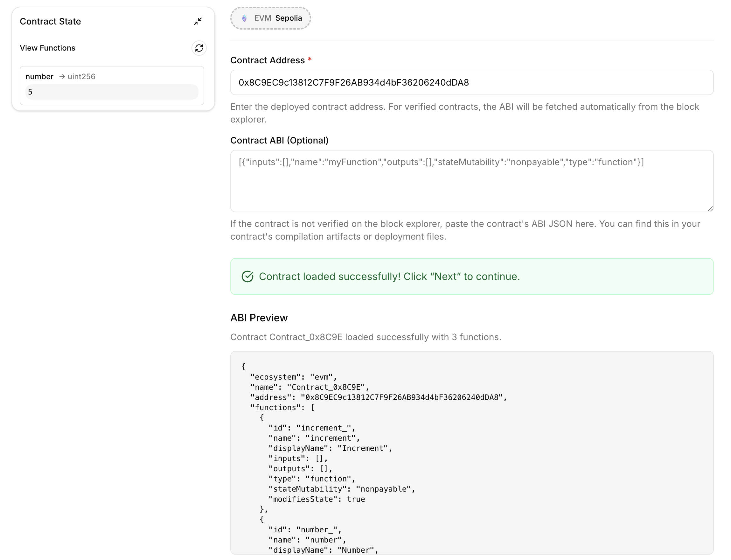The image size is (731, 560).
Task: Click the Contract State panel title
Action: pyautogui.click(x=50, y=21)
